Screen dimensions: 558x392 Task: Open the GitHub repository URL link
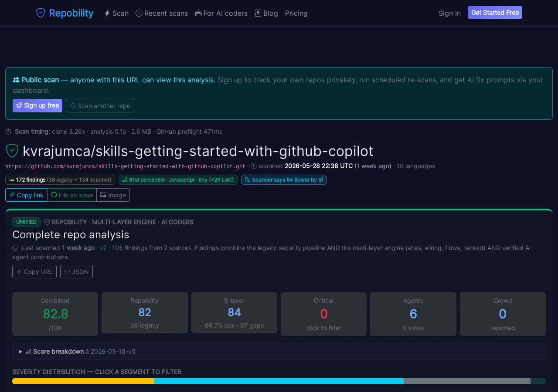tap(125, 166)
